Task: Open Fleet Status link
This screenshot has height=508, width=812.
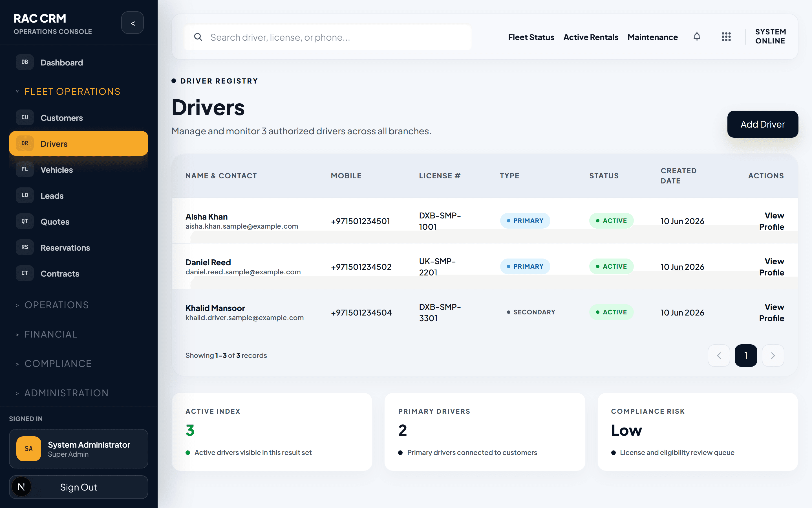Action: point(531,37)
